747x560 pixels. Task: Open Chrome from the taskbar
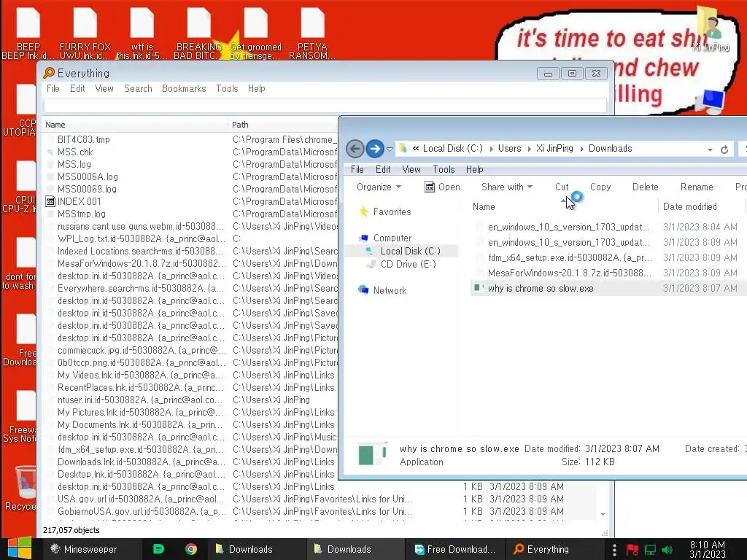click(x=191, y=549)
